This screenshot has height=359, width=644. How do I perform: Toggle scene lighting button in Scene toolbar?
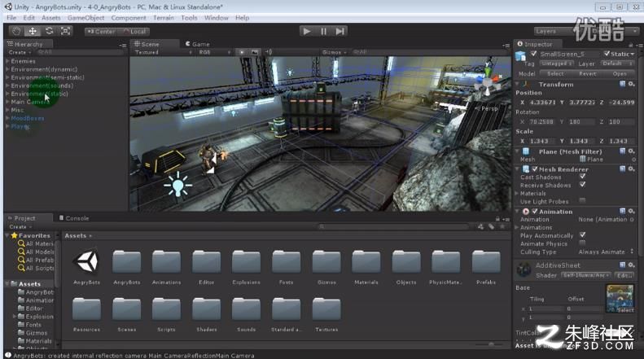[x=242, y=52]
